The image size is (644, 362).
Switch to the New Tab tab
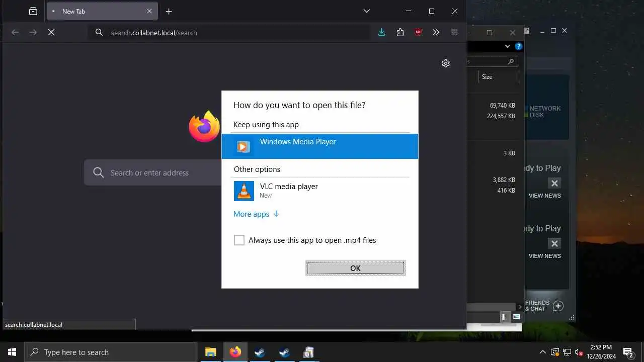102,11
